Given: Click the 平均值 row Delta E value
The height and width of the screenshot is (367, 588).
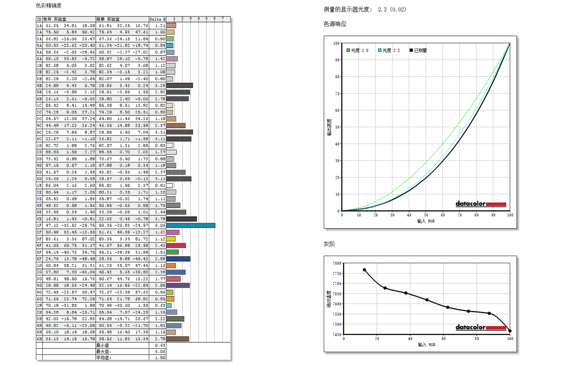Looking at the screenshot, I should [160, 358].
